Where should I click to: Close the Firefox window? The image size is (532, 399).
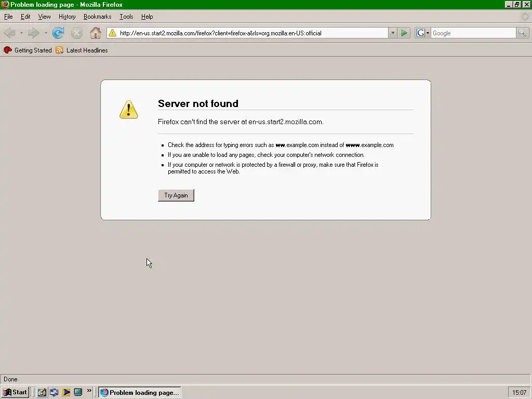pos(526,4)
